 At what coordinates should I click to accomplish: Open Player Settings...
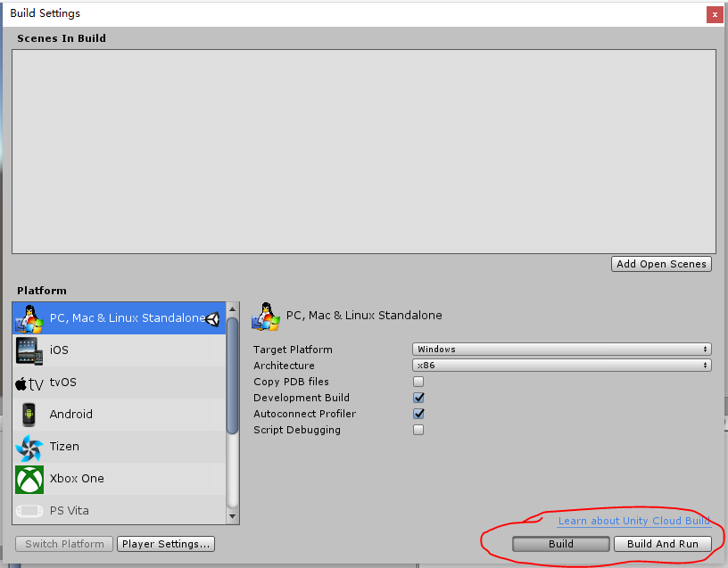point(166,544)
